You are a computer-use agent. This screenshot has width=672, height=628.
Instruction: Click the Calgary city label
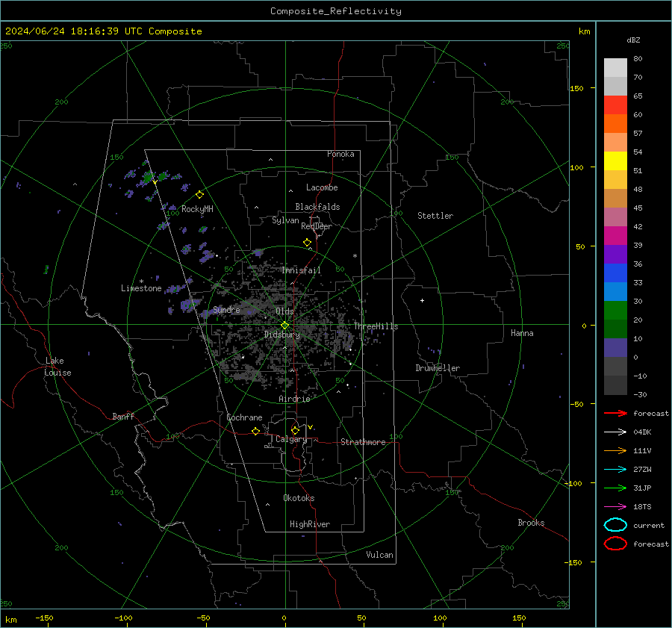(x=291, y=439)
